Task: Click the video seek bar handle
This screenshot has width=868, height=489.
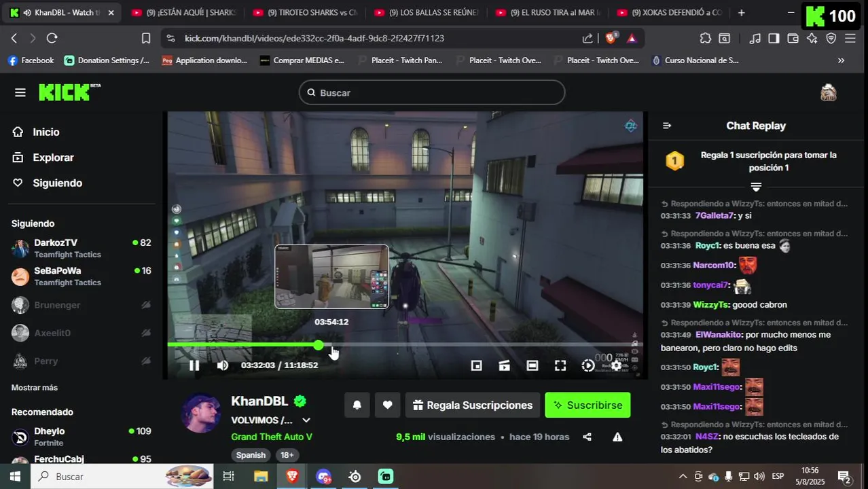Action: click(x=319, y=345)
